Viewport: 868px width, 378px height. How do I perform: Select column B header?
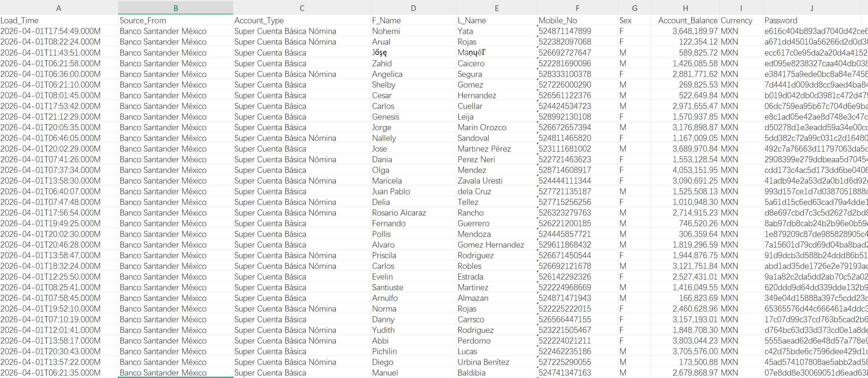coord(176,8)
